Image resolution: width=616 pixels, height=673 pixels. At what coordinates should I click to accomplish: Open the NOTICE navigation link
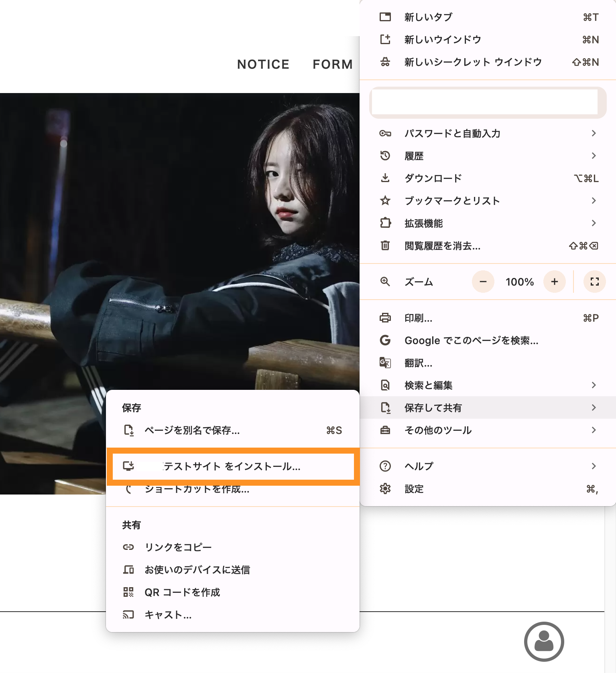(x=263, y=64)
